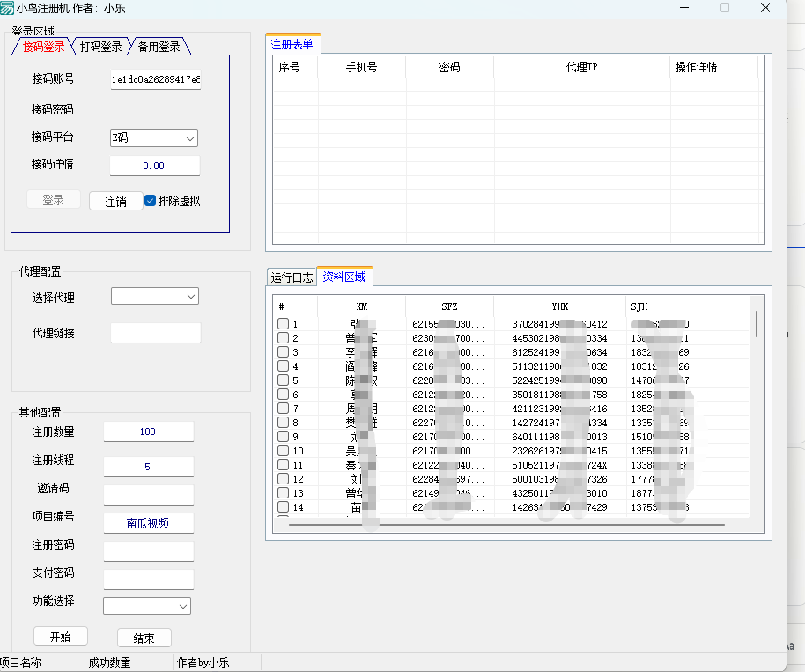The width and height of the screenshot is (805, 672).
Task: Click the 手机号 column header
Action: [x=362, y=67]
